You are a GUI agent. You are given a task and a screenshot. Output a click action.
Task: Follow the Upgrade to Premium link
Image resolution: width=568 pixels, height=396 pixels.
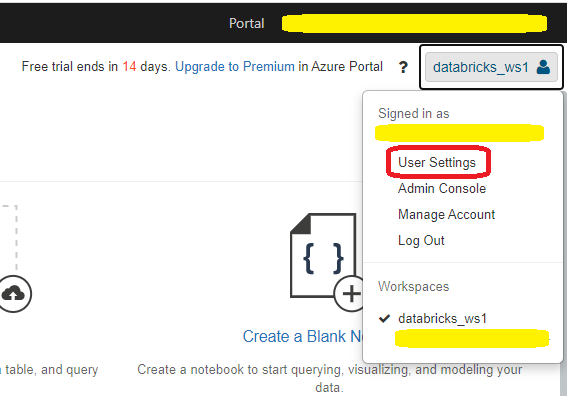coord(235,67)
